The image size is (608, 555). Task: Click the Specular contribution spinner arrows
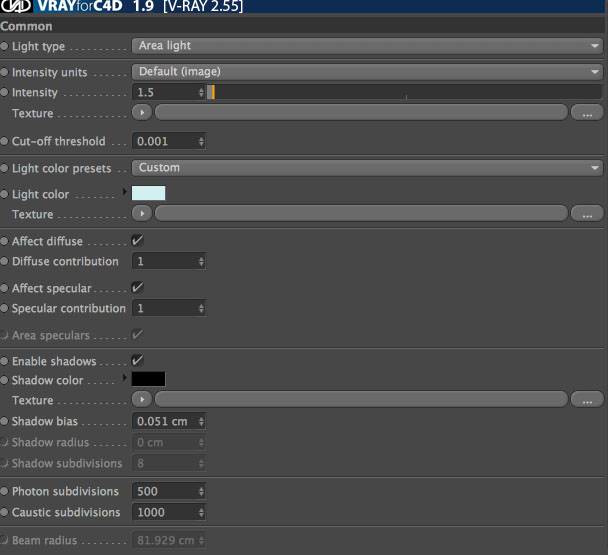pos(201,308)
